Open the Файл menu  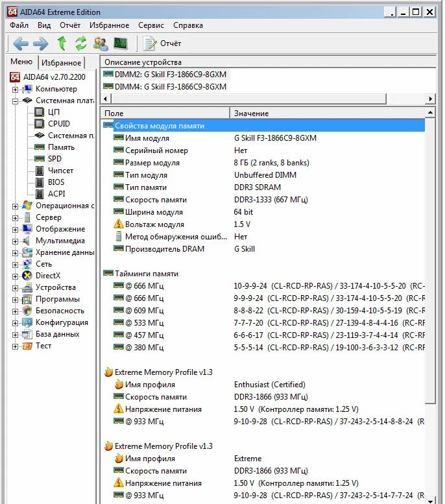(19, 25)
